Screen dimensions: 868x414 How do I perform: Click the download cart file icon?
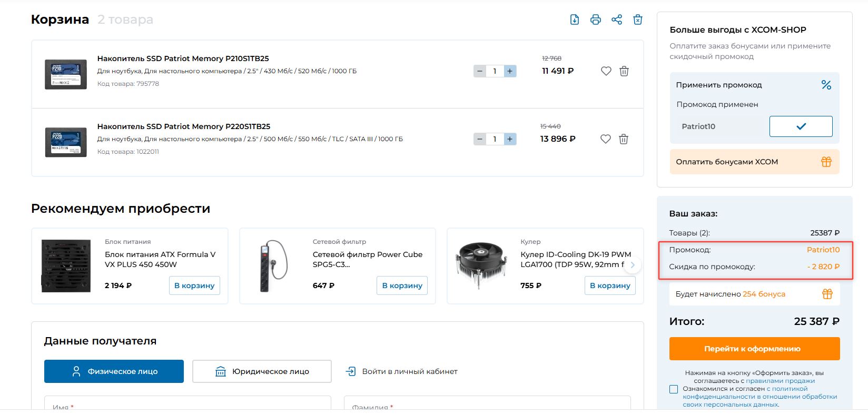(x=575, y=19)
